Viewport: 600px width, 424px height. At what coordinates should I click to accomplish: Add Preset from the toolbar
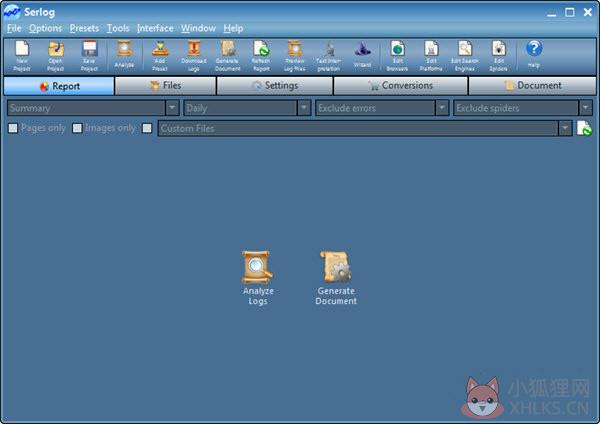160,56
